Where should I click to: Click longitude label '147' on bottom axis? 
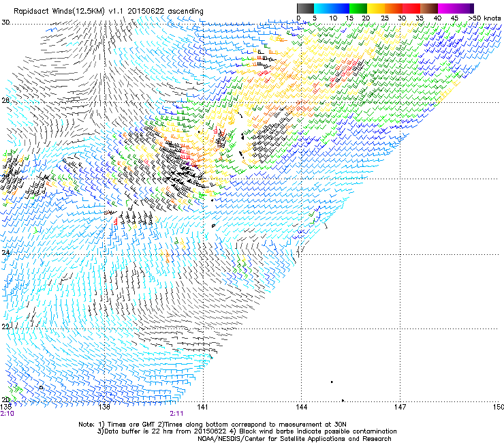[x=400, y=408]
